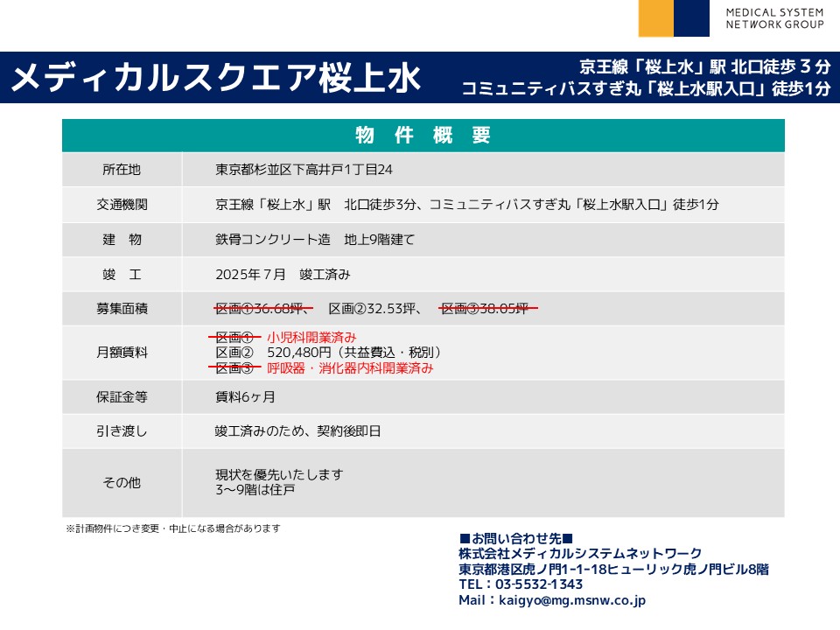Click the orange square in the logo
This screenshot has width=840, height=630.
pos(655,17)
